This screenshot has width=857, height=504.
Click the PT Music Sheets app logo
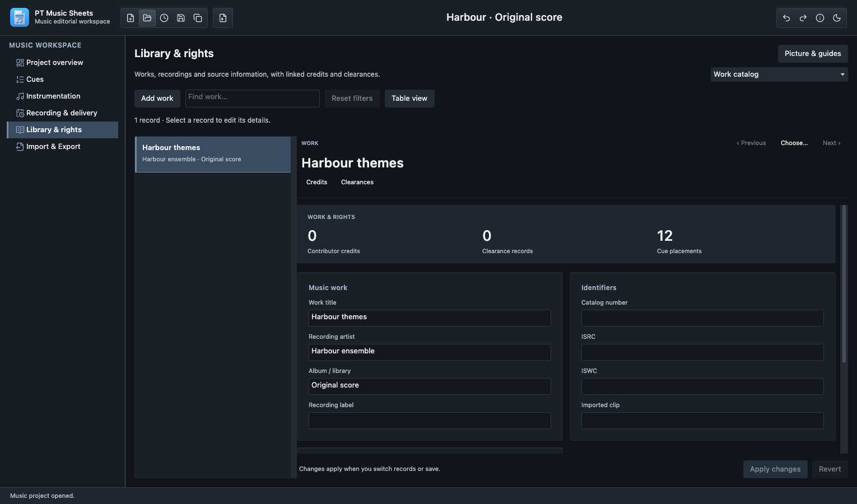[x=20, y=17]
